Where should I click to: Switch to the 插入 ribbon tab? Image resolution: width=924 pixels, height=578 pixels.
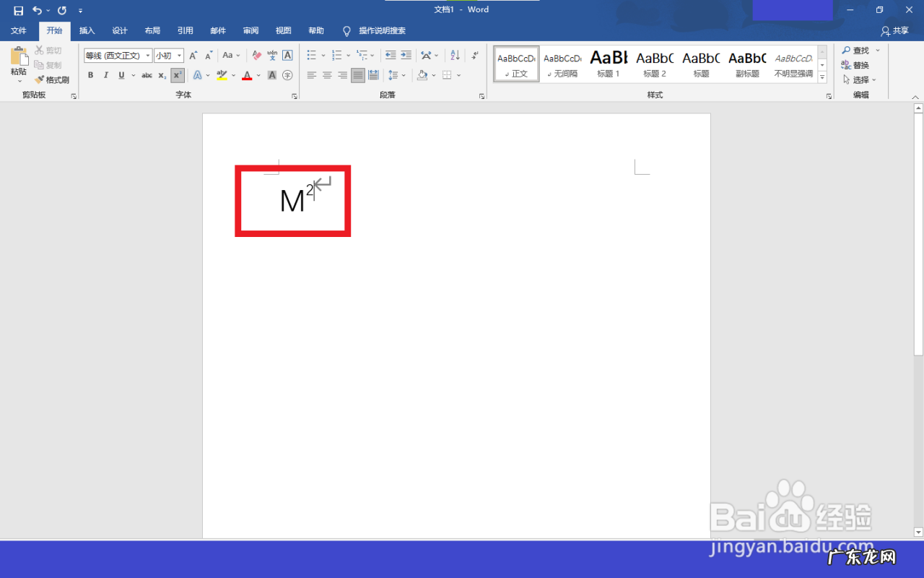87,31
